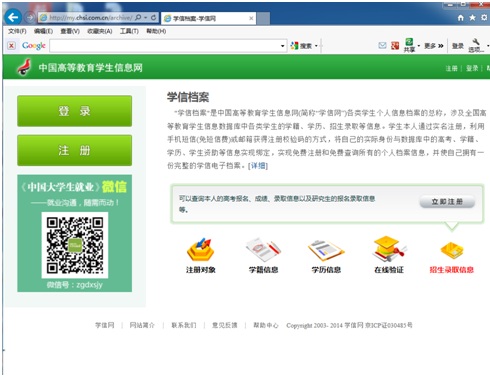The image size is (490, 380).
Task: Click the address bar URL field
Action: click(90, 17)
